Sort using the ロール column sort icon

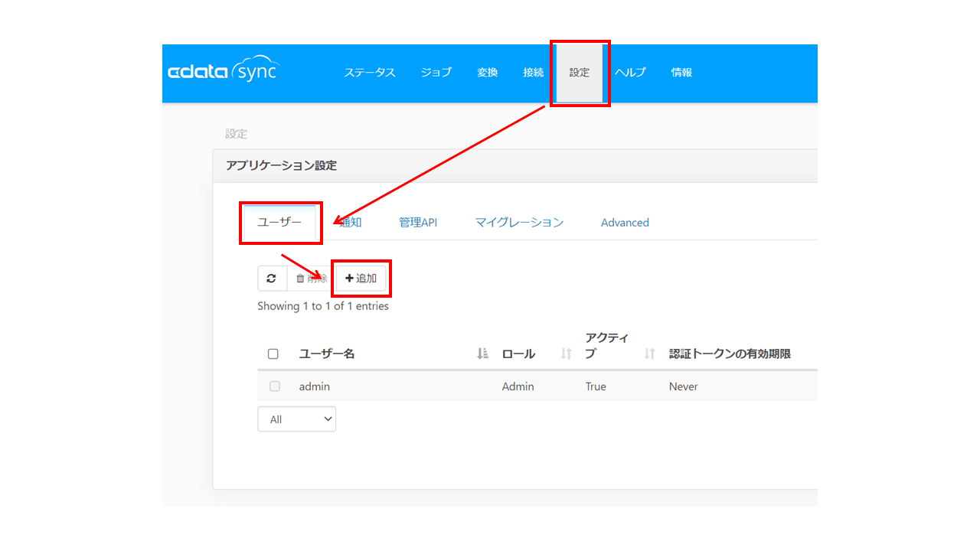tap(567, 354)
